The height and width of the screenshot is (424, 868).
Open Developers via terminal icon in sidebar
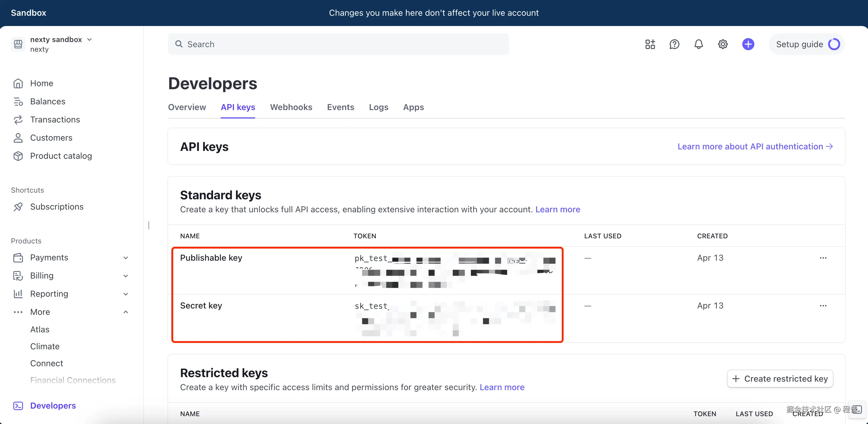click(18, 406)
